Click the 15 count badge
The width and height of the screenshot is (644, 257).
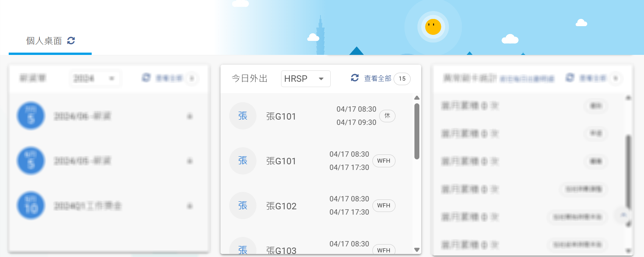pos(402,79)
